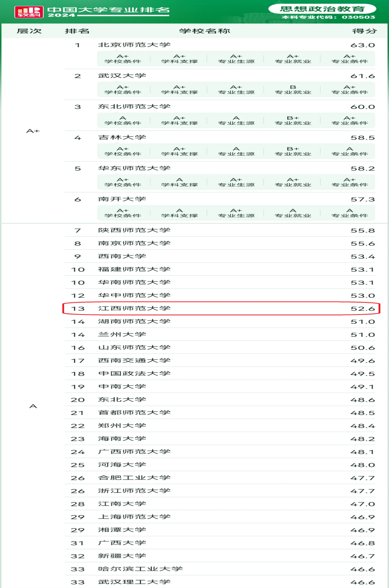The width and height of the screenshot is (389, 588).
Task: Click 中国政法大学 in the list
Action: (x=134, y=373)
